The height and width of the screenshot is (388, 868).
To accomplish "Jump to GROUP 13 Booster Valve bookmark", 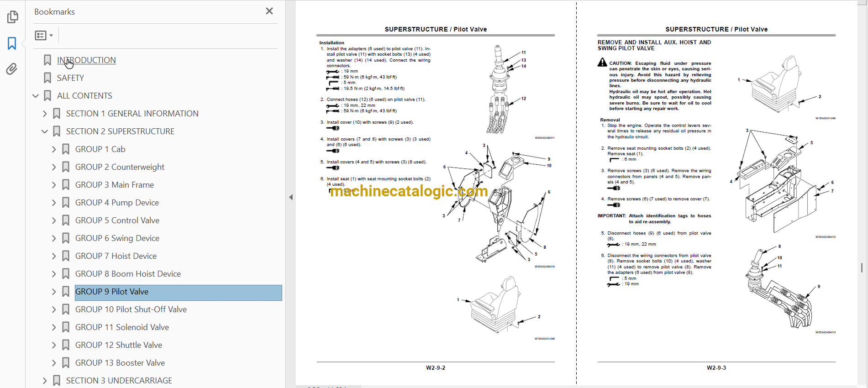I will [120, 363].
